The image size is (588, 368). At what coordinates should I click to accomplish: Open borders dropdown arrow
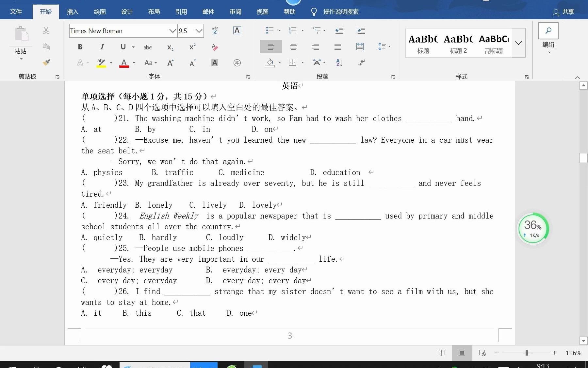tap(302, 62)
